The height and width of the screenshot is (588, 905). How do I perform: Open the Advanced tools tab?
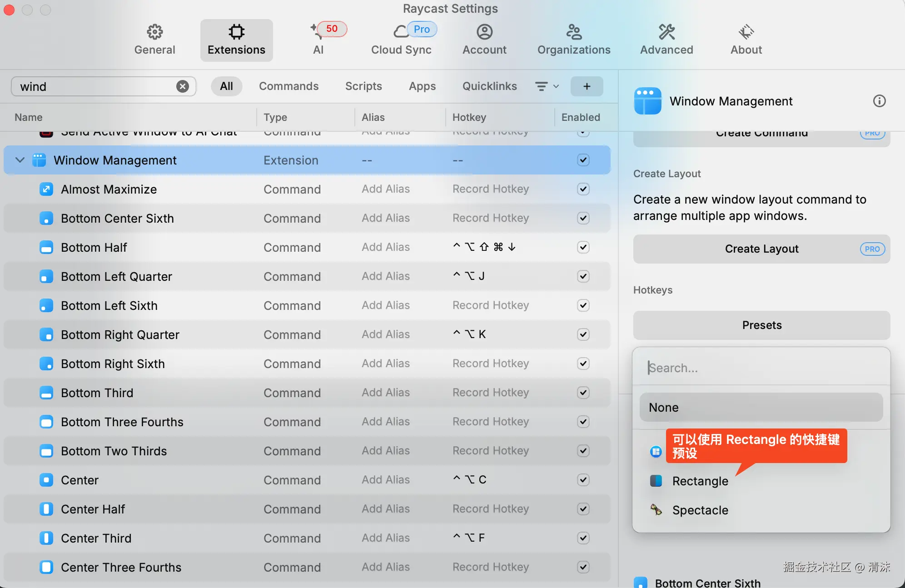coord(666,40)
